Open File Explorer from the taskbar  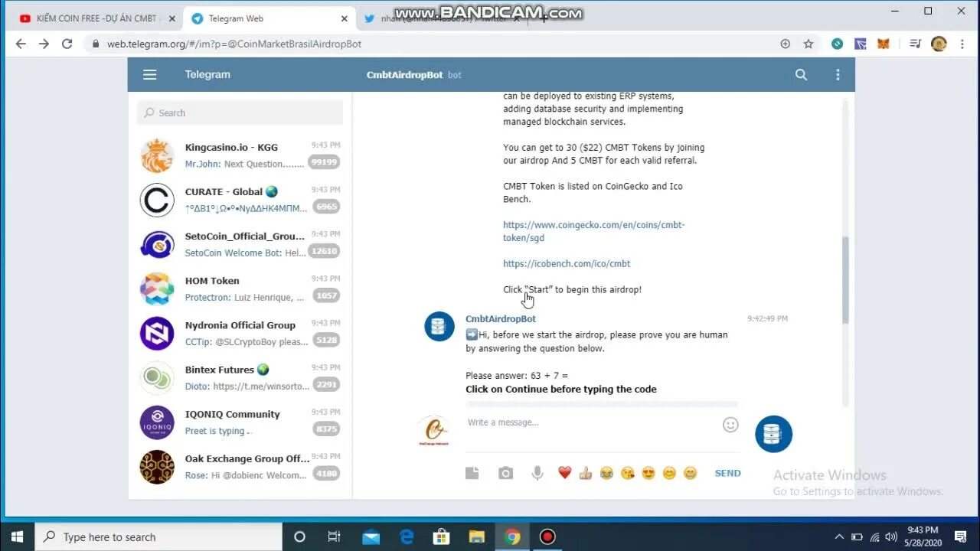click(476, 536)
